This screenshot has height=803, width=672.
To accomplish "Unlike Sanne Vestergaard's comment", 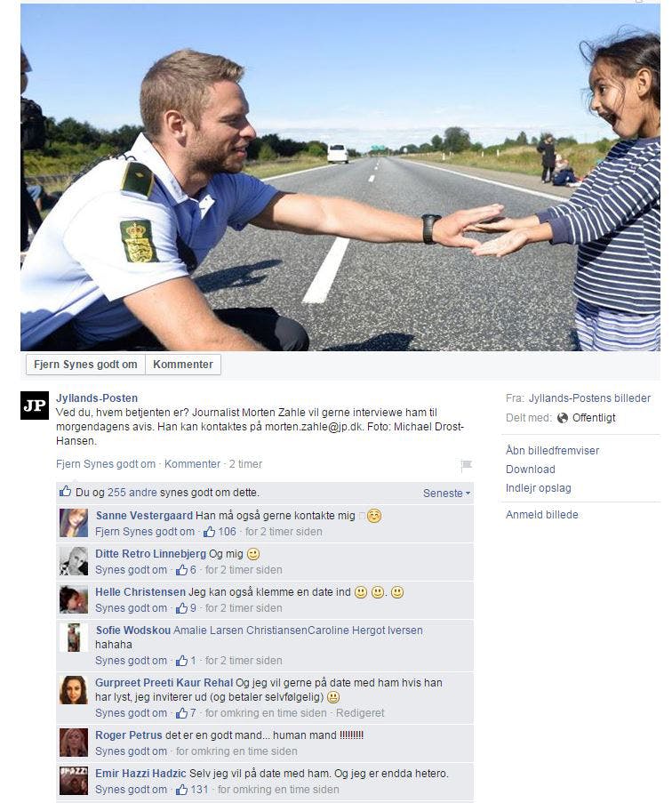I will [145, 532].
